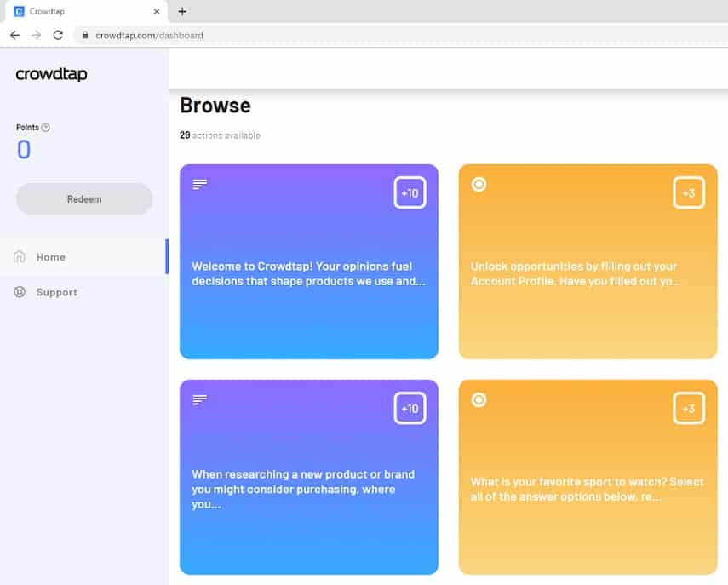Viewport: 728px width, 585px height.
Task: Click the Points label
Action: pyautogui.click(x=28, y=127)
